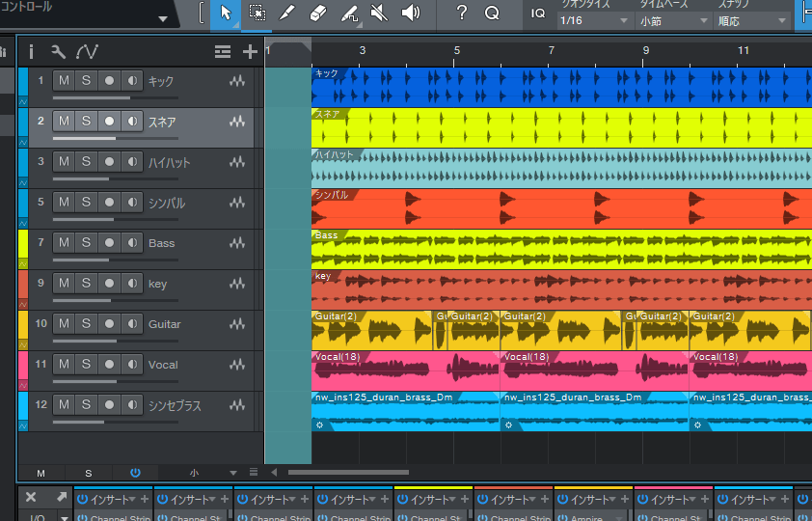Click the IQ button in toolbar
The image size is (812, 521).
pyautogui.click(x=538, y=14)
